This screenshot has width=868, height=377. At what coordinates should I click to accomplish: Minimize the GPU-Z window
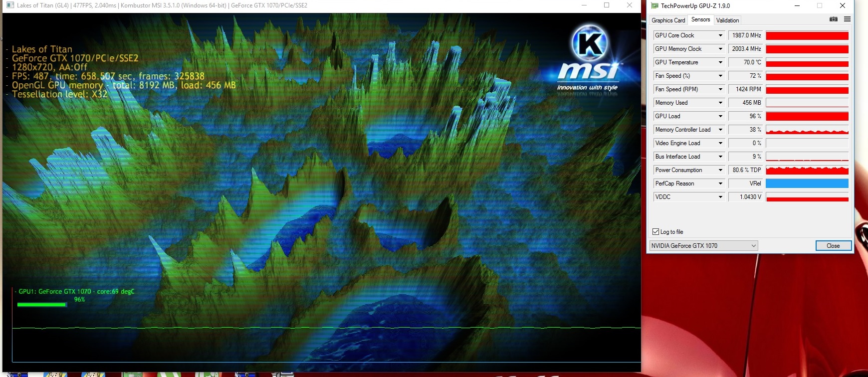[797, 6]
